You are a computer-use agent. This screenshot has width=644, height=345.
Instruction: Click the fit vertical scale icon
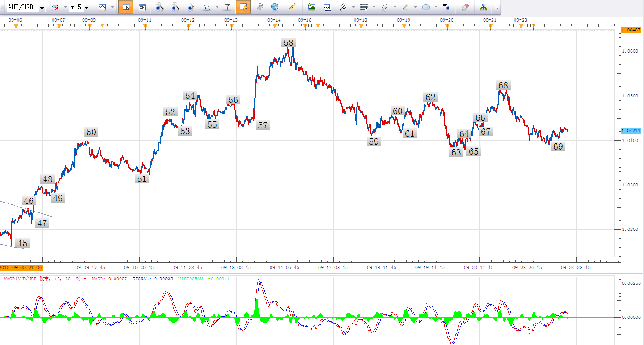[x=228, y=7]
